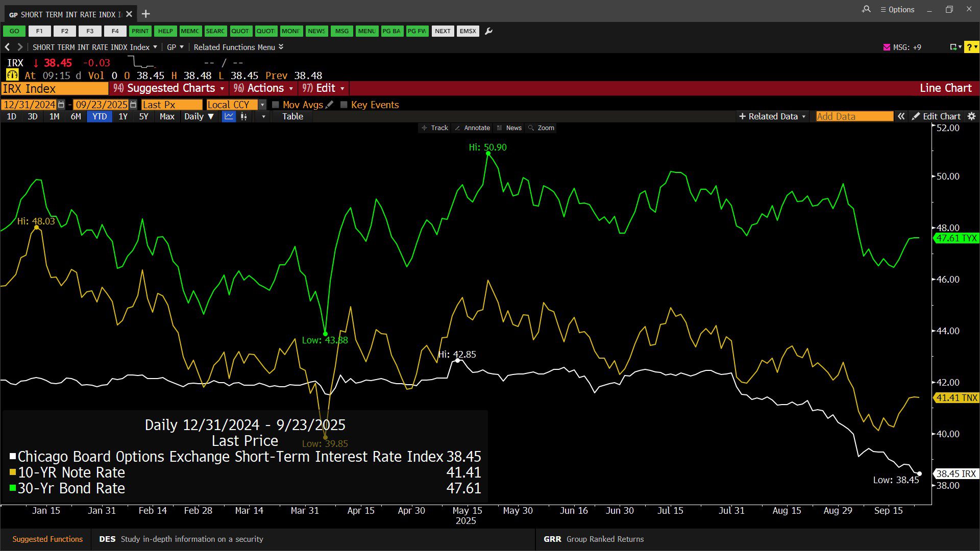Screen dimensions: 980x551
Task: Open chart settings gear icon
Action: pos(971,116)
